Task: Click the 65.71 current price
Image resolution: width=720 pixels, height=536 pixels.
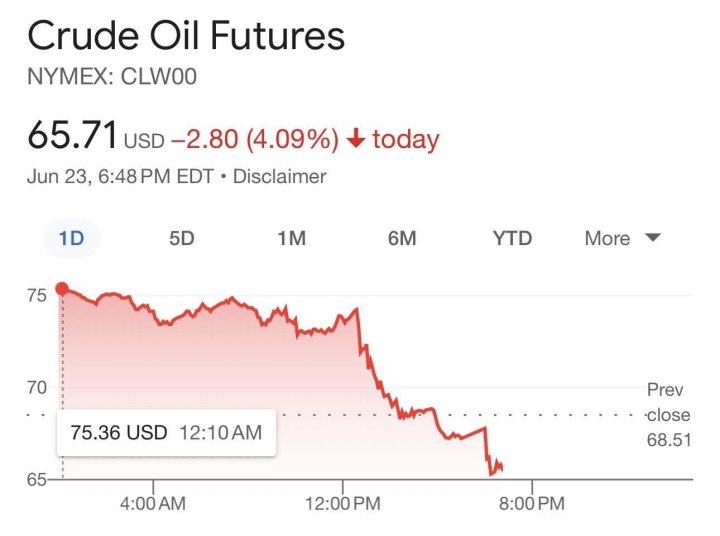Action: point(72,136)
